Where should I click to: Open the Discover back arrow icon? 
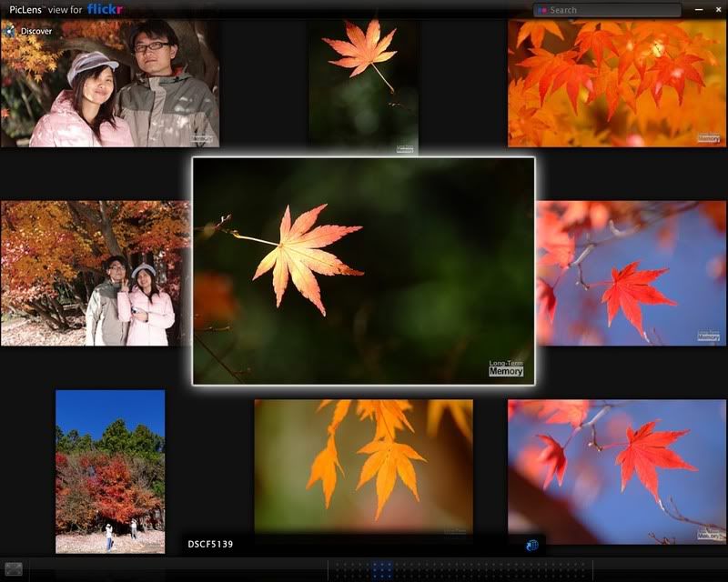tap(9, 31)
